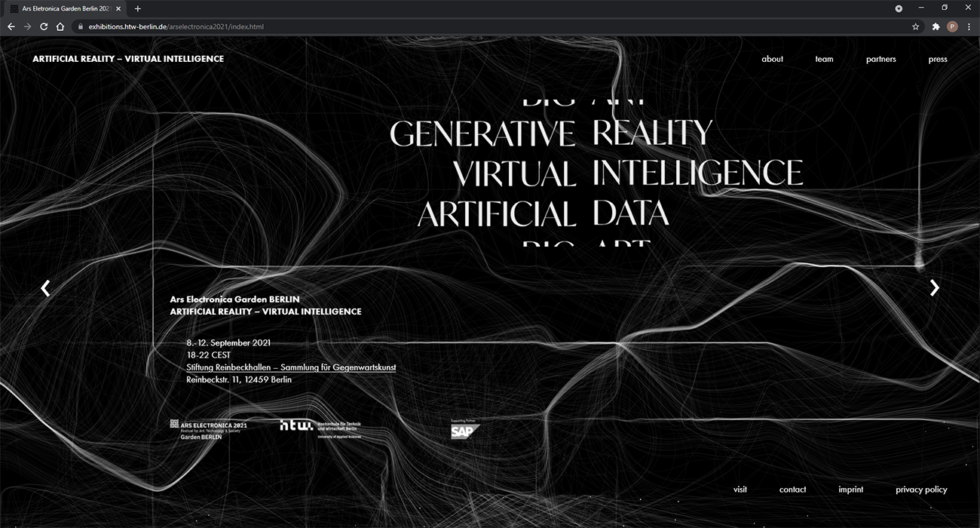Go back with the browser back arrow
This screenshot has height=528, width=980.
coord(11,26)
